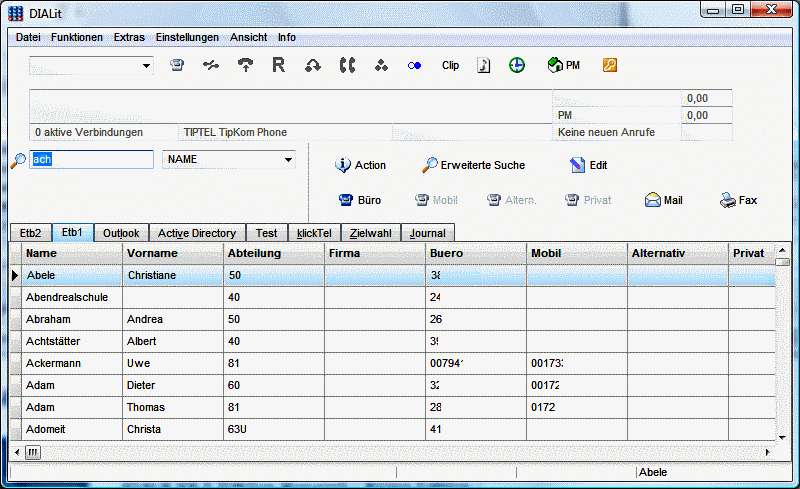Sort by the Name column header
This screenshot has height=489, width=800.
click(x=71, y=253)
